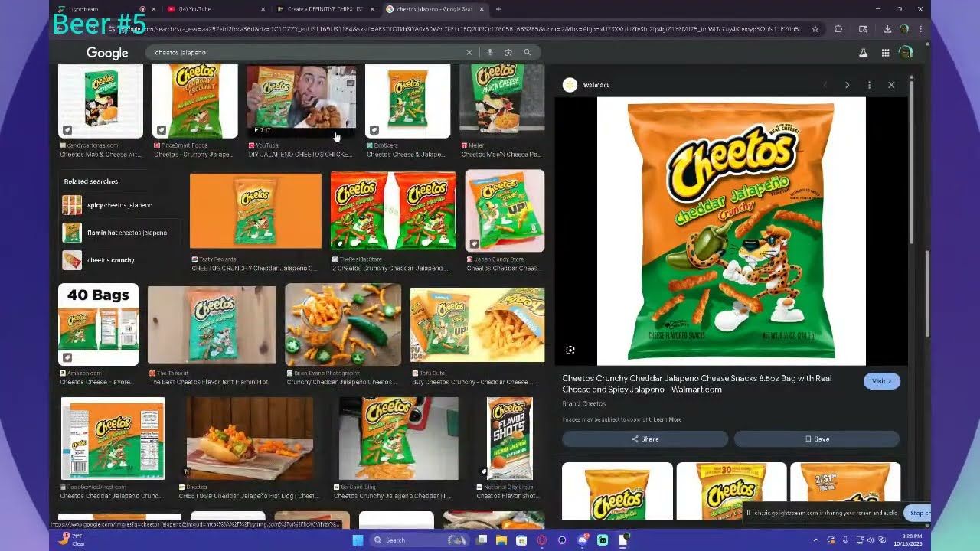
Task: Open the Tasty Rewards orange background thumbnail
Action: (256, 211)
